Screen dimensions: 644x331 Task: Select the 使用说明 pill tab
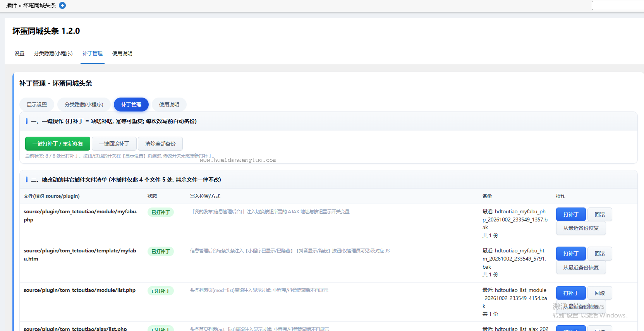[169, 105]
